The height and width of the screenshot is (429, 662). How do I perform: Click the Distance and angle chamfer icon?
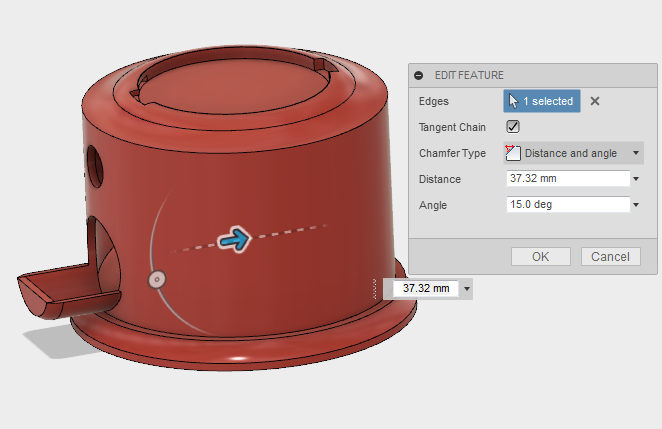pos(513,153)
